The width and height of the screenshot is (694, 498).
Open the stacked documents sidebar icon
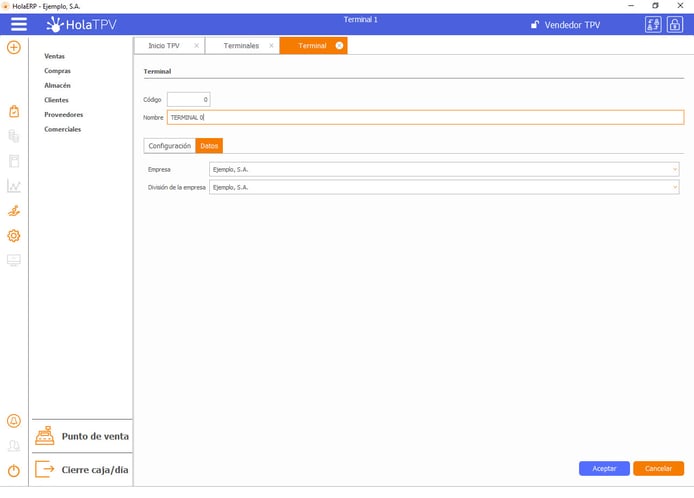(14, 136)
